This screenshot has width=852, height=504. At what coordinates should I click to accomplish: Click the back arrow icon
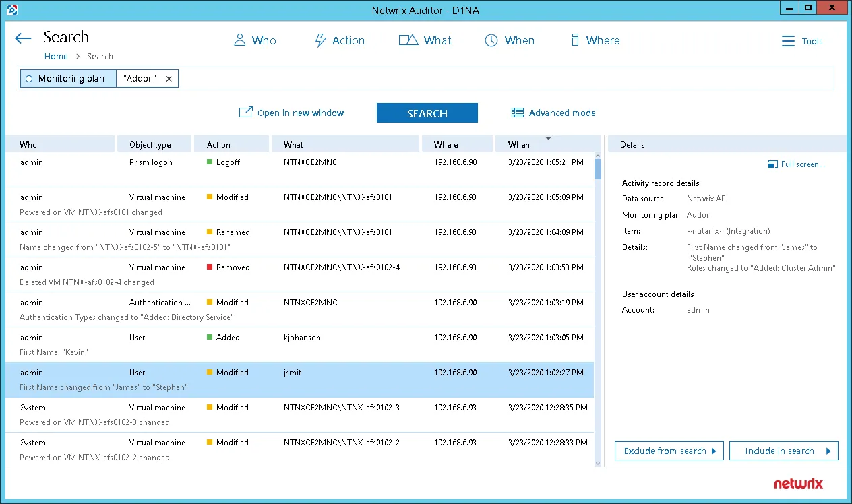click(x=23, y=38)
